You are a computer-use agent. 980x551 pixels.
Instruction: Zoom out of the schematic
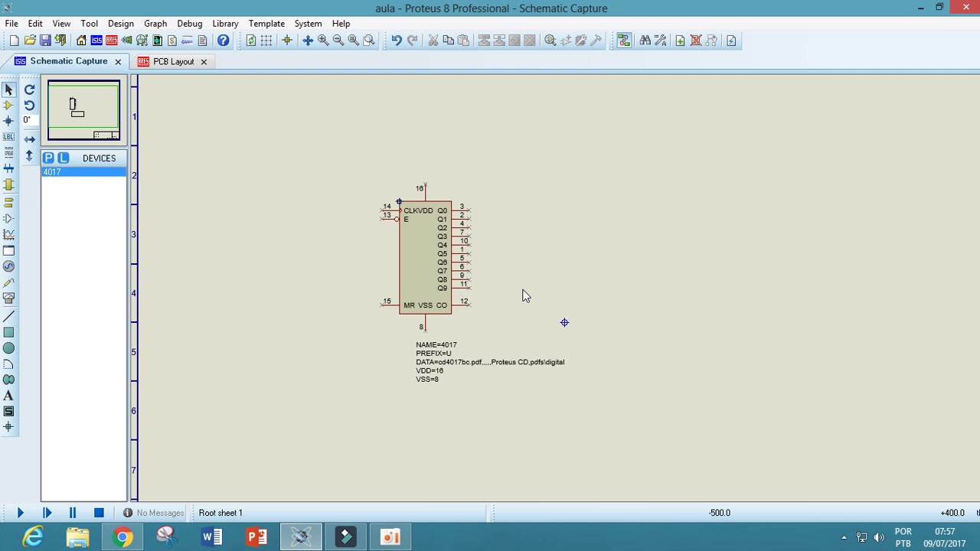(338, 41)
